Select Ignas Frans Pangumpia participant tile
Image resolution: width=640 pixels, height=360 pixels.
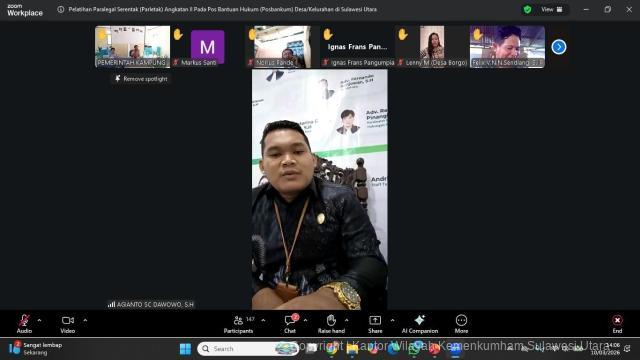point(357,47)
